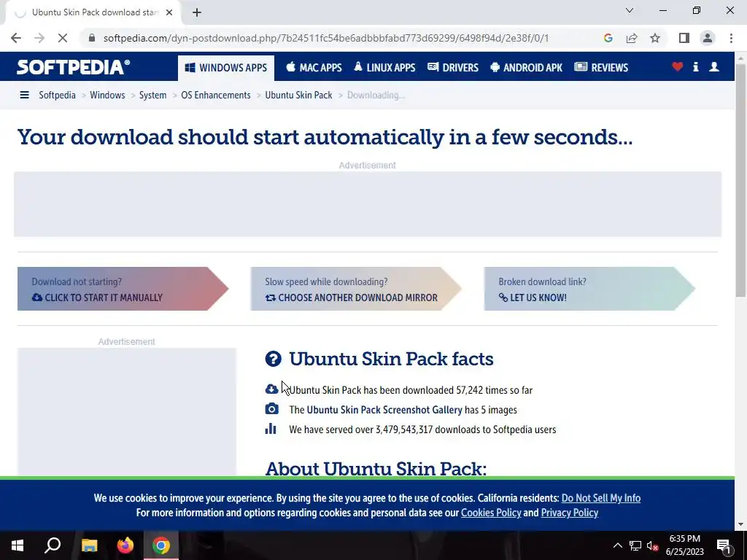
Task: Open network status tray icon
Action: coord(635,545)
